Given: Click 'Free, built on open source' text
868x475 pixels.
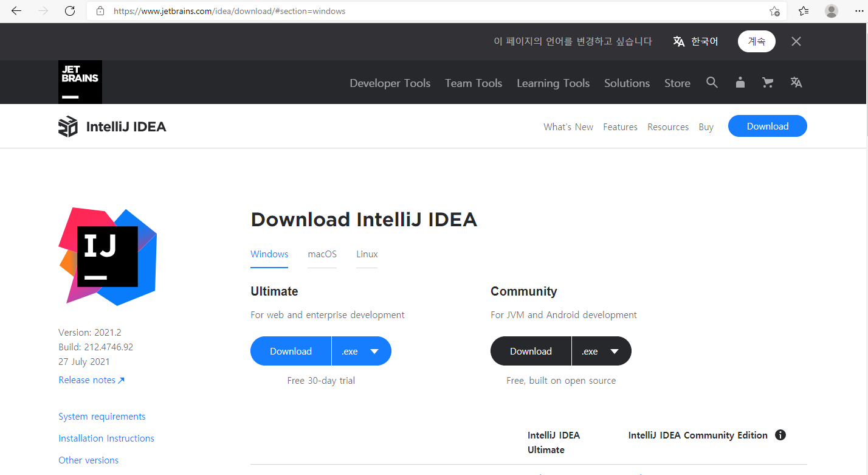Looking at the screenshot, I should click(x=561, y=380).
